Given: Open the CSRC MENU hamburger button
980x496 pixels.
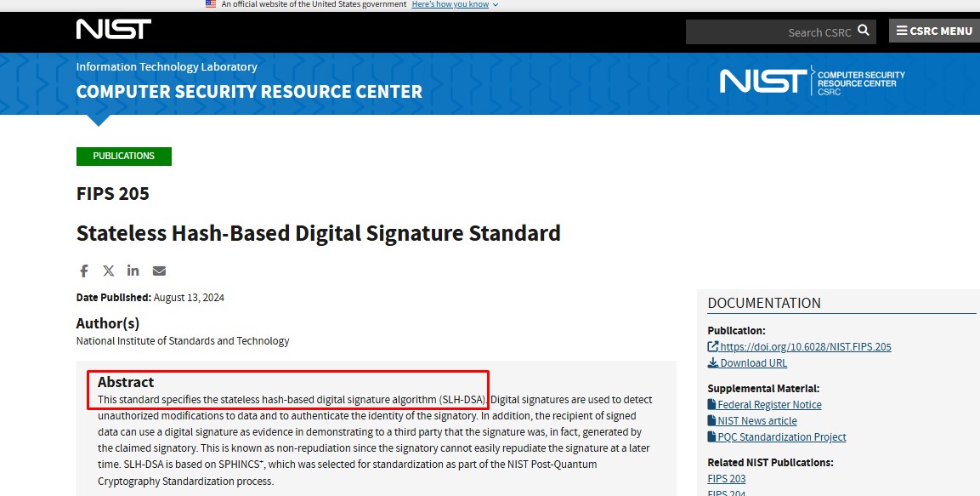Looking at the screenshot, I should click(x=934, y=31).
